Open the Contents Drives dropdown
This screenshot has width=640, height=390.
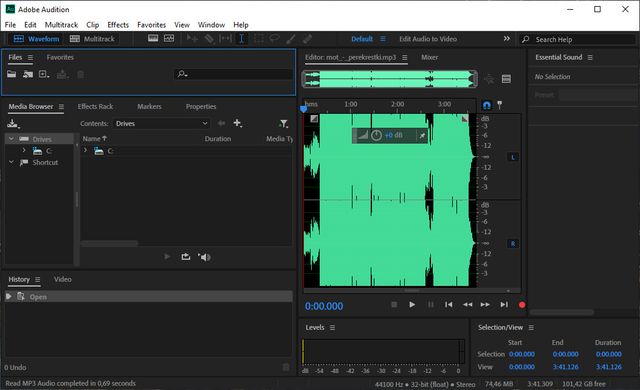pyautogui.click(x=162, y=123)
